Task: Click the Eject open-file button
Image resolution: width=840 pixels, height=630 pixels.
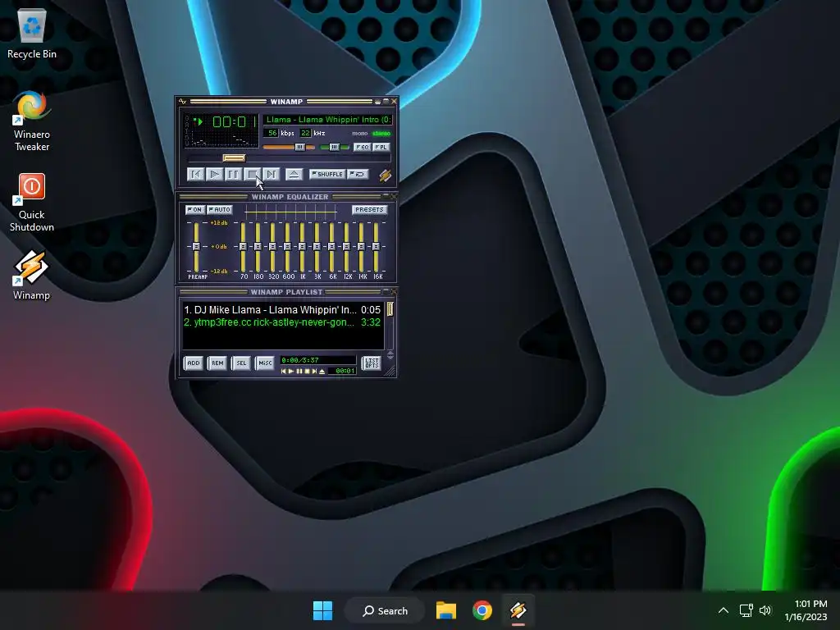Action: click(x=294, y=174)
